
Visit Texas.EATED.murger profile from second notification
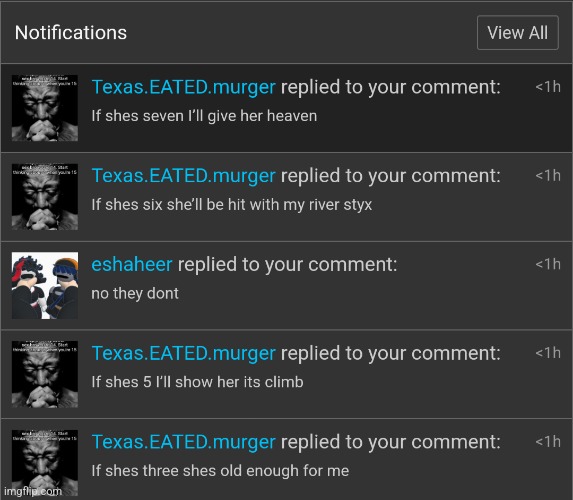[183, 176]
